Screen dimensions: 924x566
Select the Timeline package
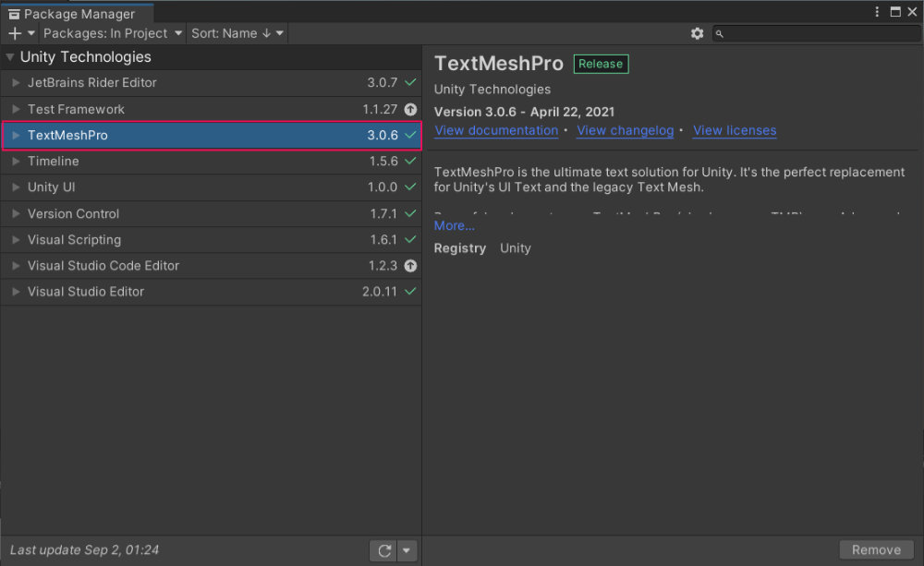click(x=211, y=162)
